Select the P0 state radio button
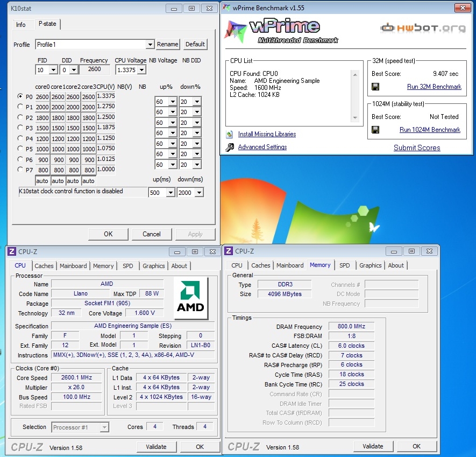Screen dimensions: 476x457 [x=20, y=96]
